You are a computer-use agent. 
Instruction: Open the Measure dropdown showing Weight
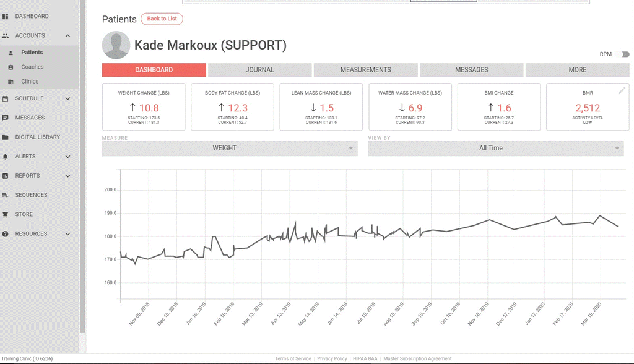click(x=230, y=149)
